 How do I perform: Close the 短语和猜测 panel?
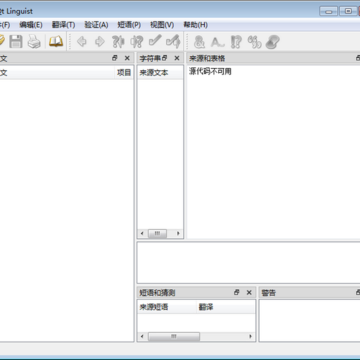(249, 292)
